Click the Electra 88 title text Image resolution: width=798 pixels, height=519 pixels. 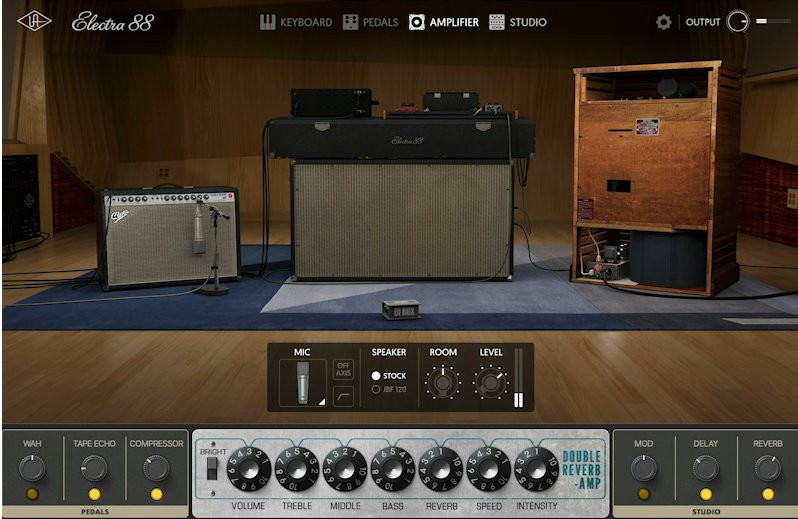click(112, 22)
